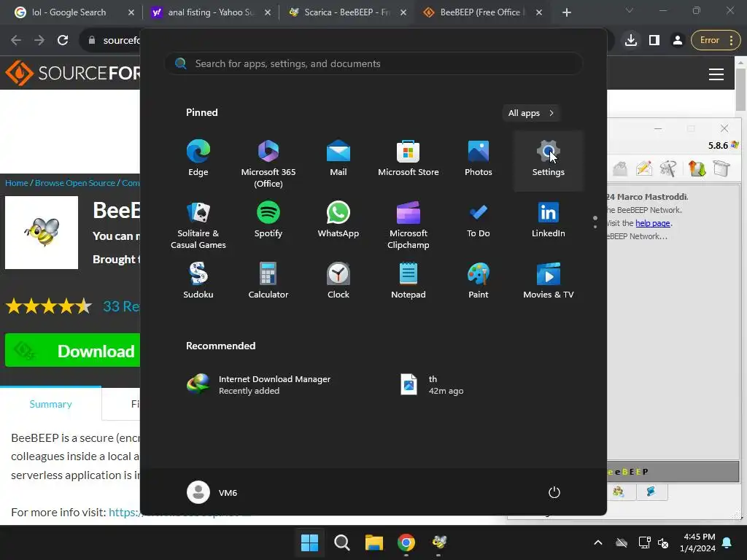Click the pencil note icon in BeeBEEP toolbar
The height and width of the screenshot is (560, 747).
(x=643, y=168)
